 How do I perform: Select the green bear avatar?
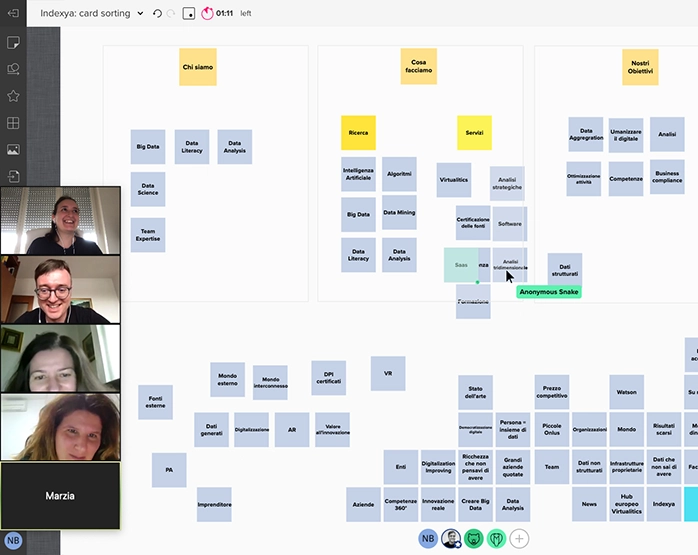point(474,538)
